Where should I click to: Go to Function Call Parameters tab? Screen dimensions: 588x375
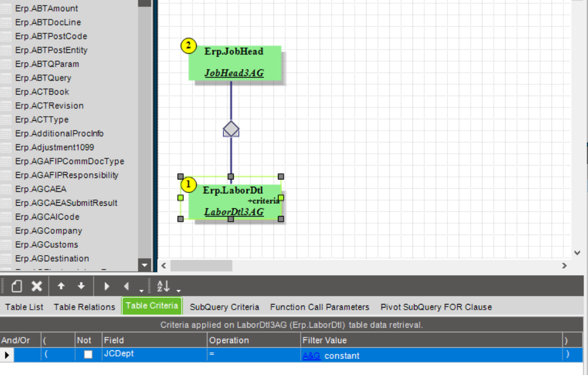click(x=320, y=307)
